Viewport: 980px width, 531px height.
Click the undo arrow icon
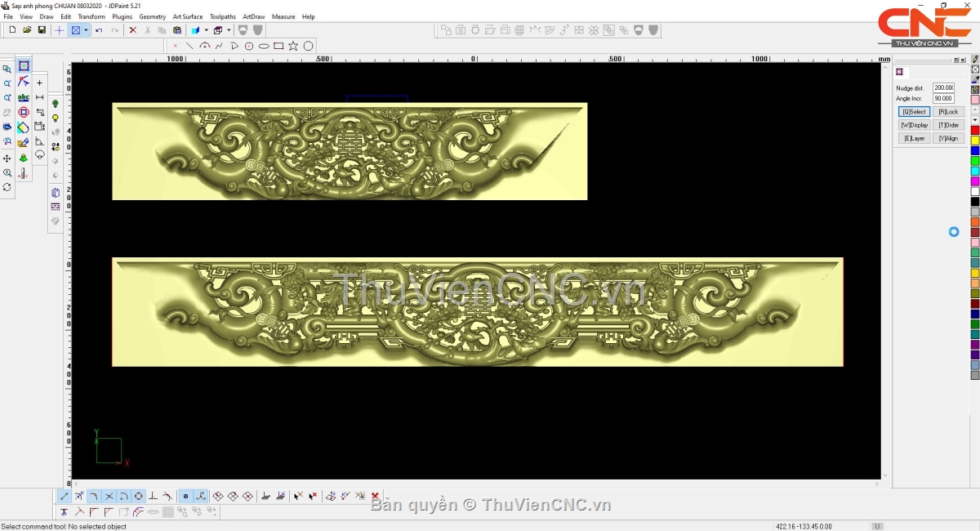[99, 30]
